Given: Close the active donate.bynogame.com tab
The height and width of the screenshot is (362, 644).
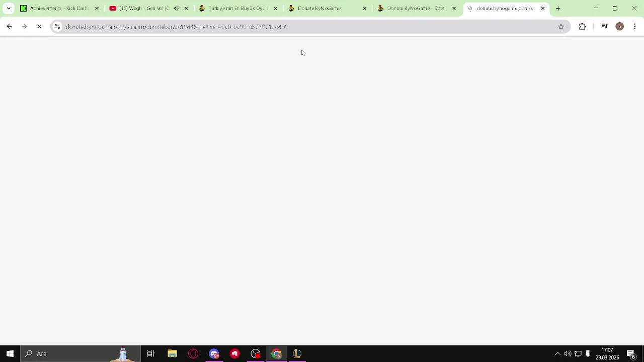Looking at the screenshot, I should tap(543, 8).
